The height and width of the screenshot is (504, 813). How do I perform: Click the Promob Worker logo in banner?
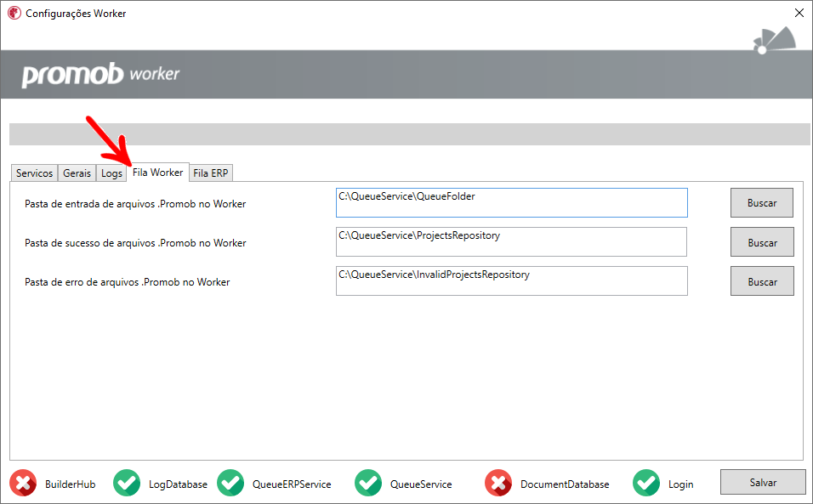(100, 75)
